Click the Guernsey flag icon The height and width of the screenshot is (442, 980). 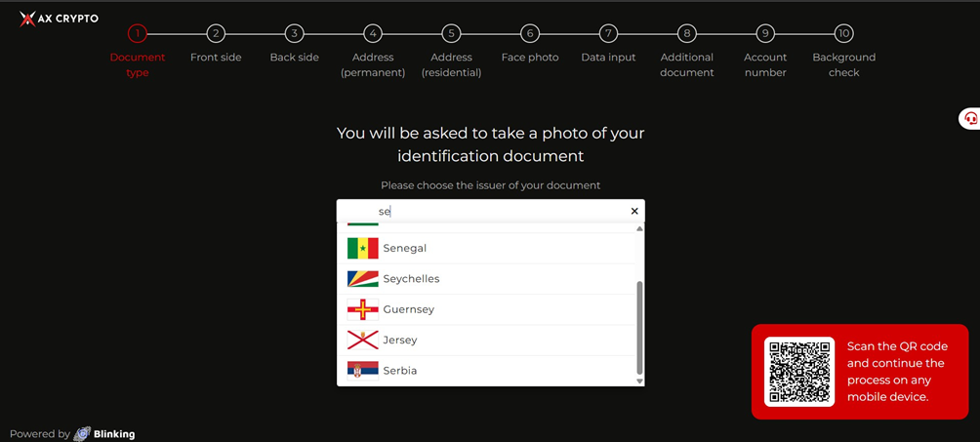[x=362, y=309]
